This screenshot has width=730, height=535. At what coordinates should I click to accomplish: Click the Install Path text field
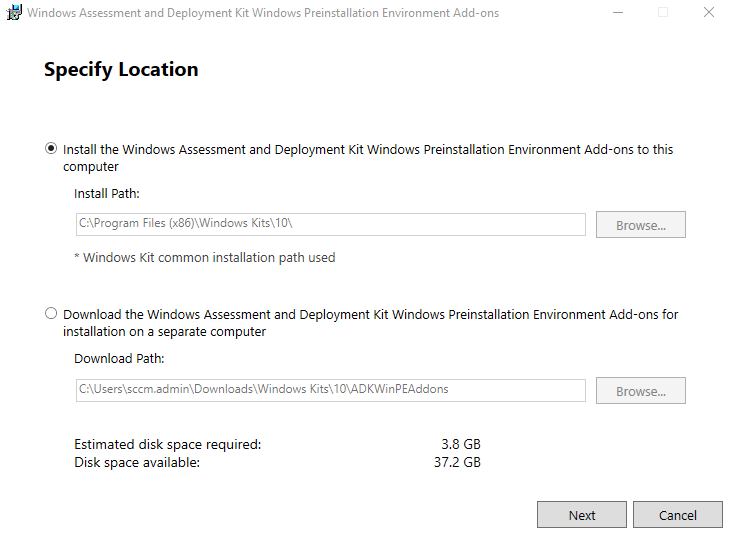tap(330, 224)
